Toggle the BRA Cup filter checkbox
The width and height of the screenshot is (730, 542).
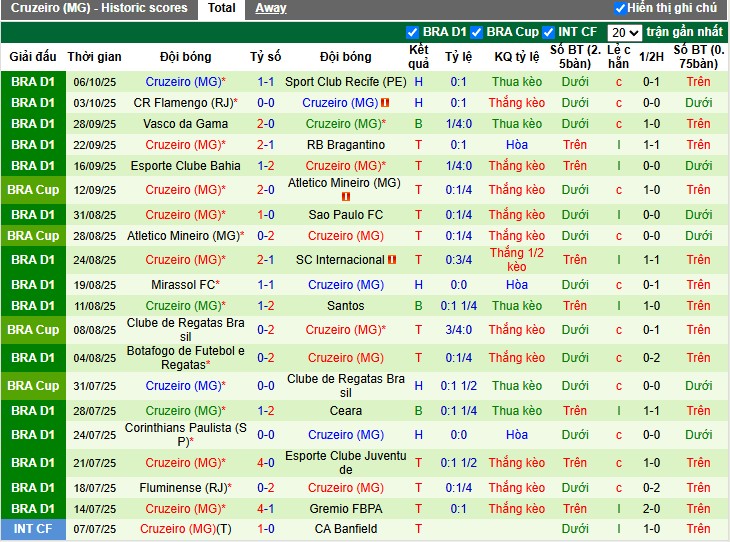click(x=477, y=32)
